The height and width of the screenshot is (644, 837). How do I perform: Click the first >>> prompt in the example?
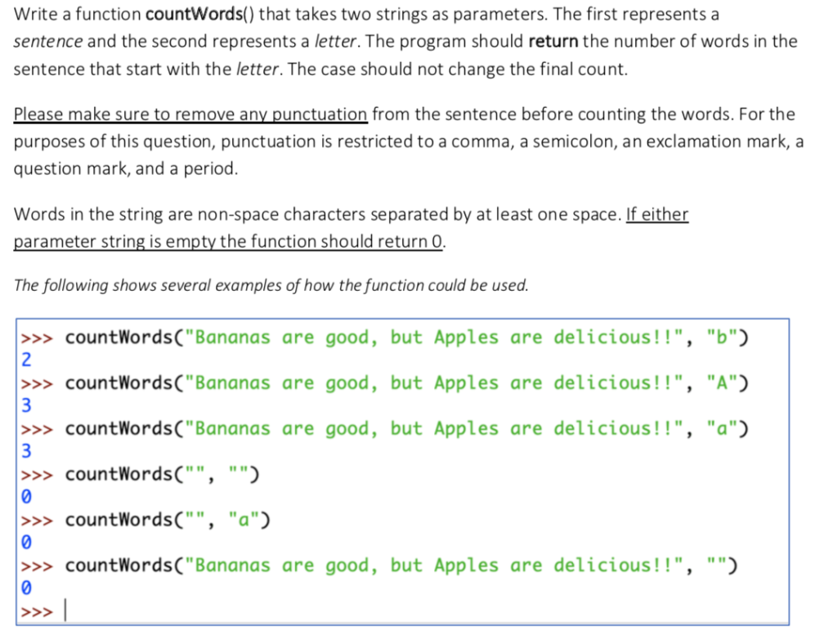(36, 337)
